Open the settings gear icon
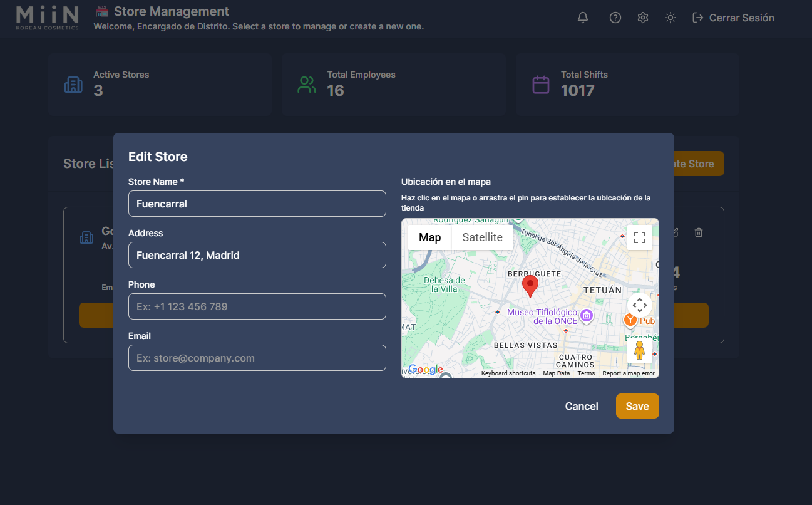Viewport: 812px width, 505px height. (x=643, y=18)
